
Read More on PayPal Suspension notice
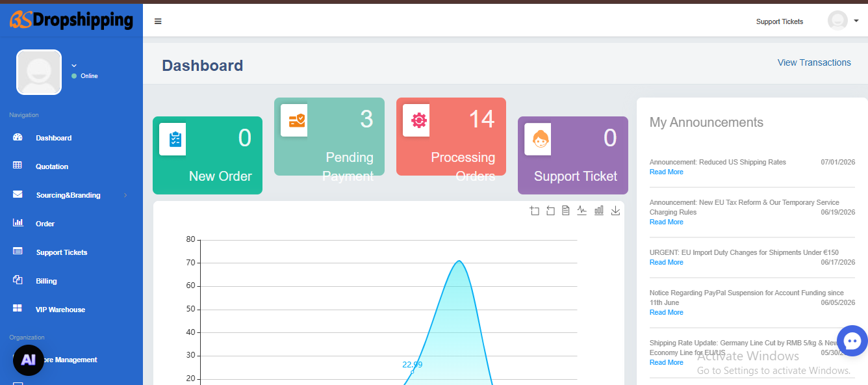pos(667,312)
